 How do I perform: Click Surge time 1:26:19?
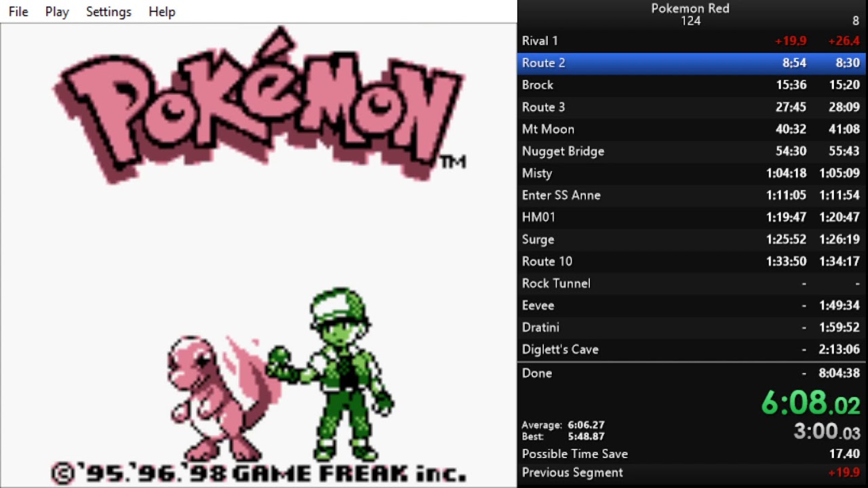(x=840, y=239)
